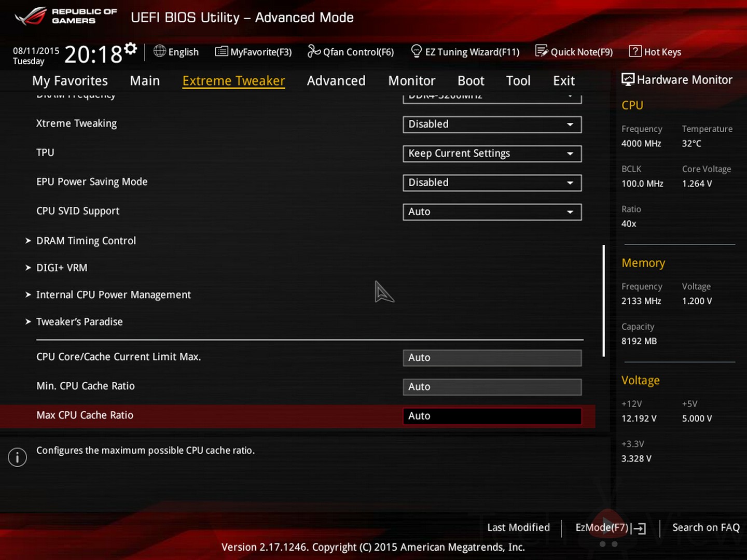Viewport: 747px width, 560px height.
Task: Switch to the My Favorites tab
Action: 70,81
